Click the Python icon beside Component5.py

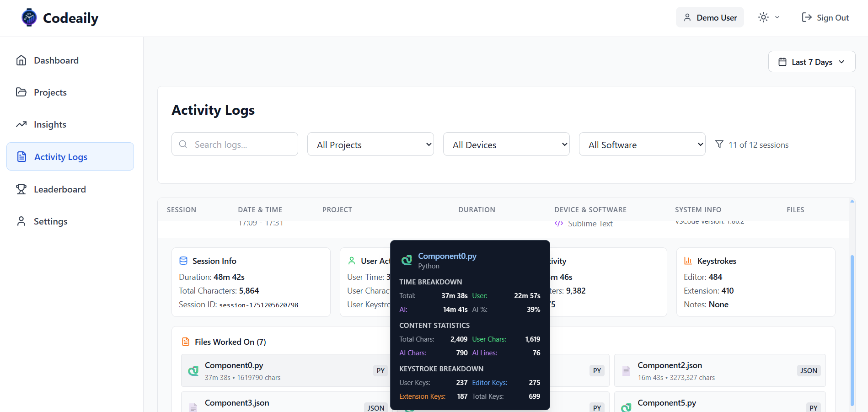pyautogui.click(x=626, y=407)
